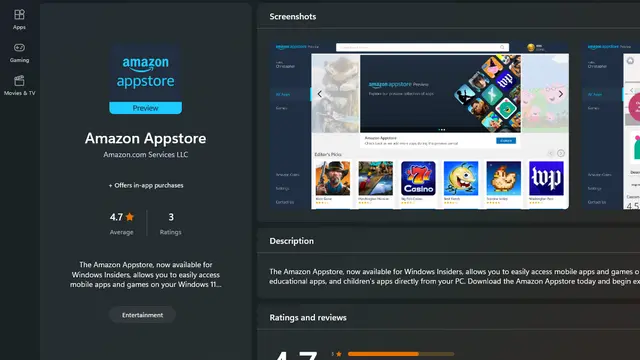Open the second partially visible screenshot thumbnail
The width and height of the screenshot is (640, 360).
click(611, 125)
